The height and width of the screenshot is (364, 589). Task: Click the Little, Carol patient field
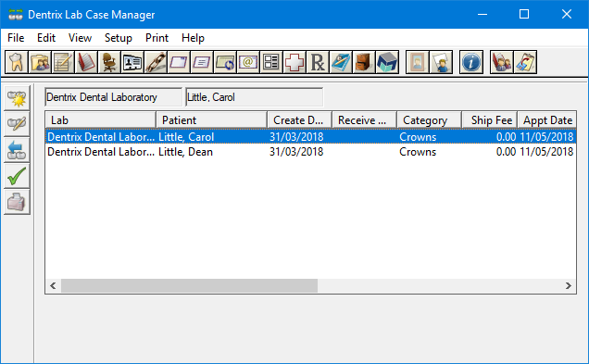(255, 97)
